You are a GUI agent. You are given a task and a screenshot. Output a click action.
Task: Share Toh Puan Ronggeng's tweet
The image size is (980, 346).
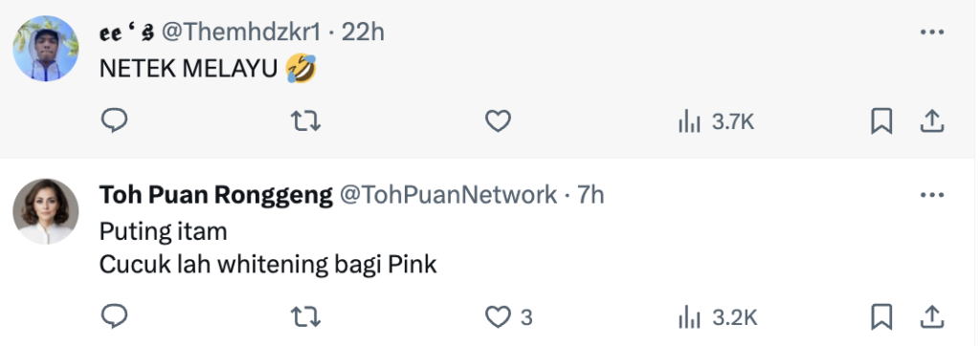point(931,317)
